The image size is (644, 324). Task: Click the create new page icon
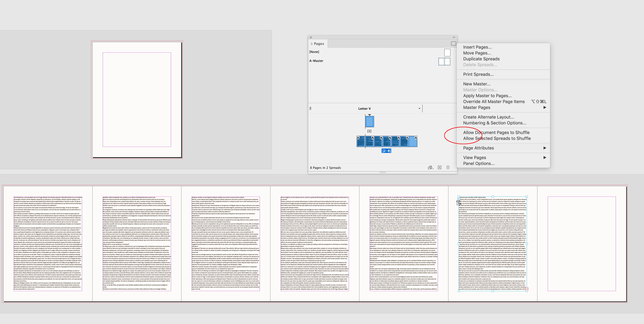(439, 168)
